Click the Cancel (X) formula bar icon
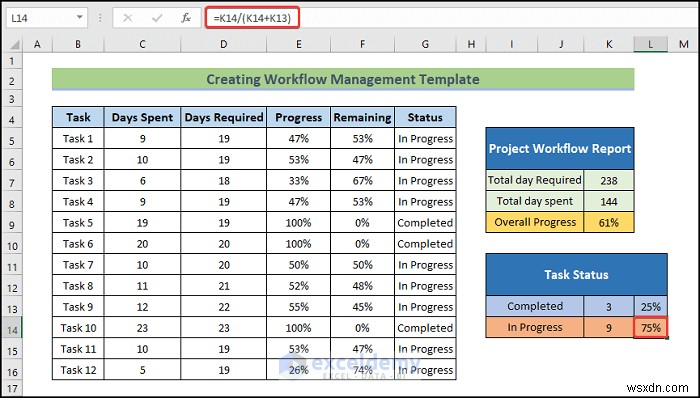 point(128,18)
